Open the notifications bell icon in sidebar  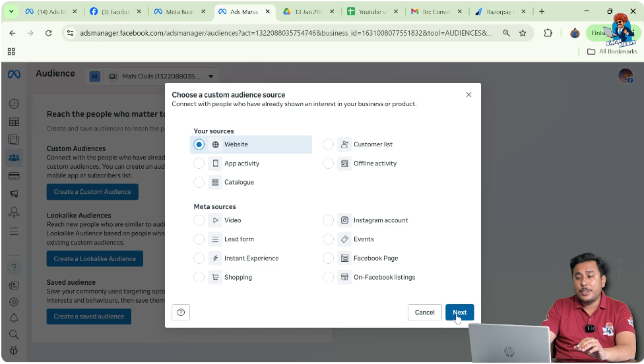point(14,318)
